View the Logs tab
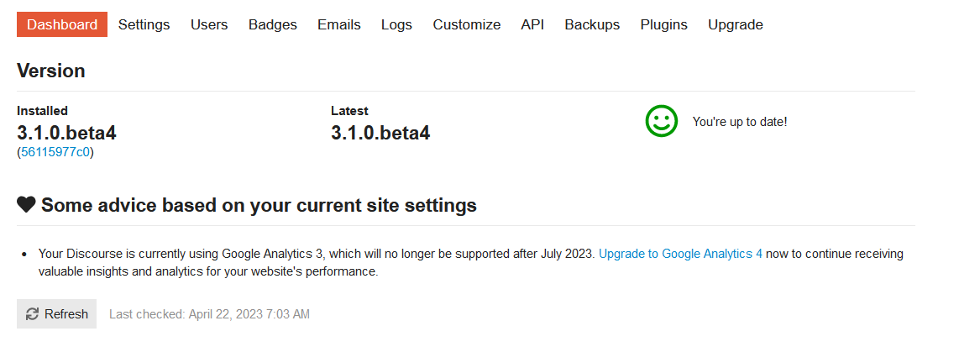Screen dimensions: 980x347 tap(396, 24)
